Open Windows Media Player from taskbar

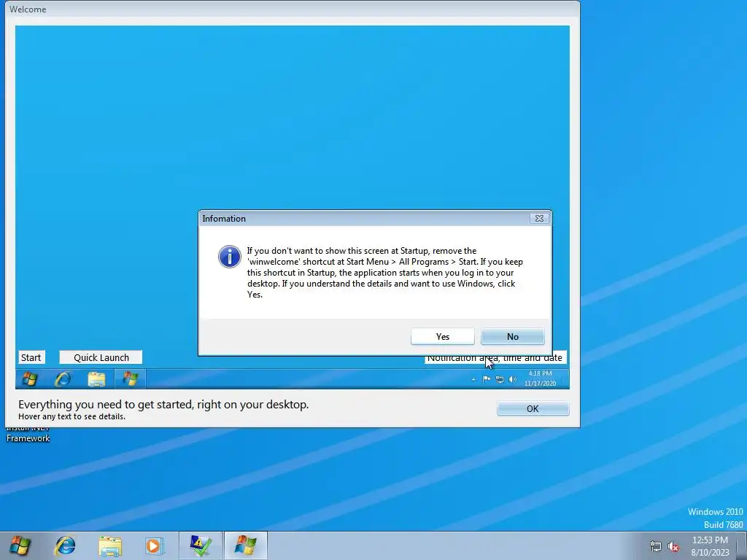tap(153, 545)
